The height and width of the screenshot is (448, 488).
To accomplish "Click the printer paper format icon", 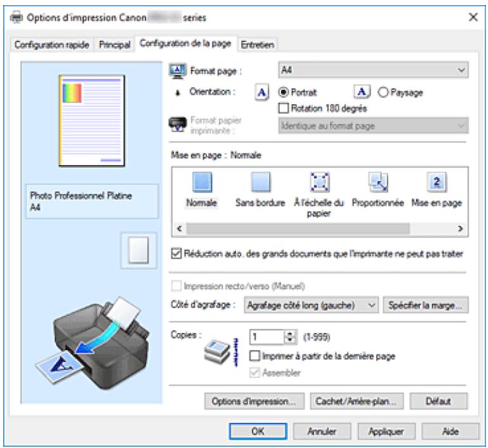I will click(177, 125).
